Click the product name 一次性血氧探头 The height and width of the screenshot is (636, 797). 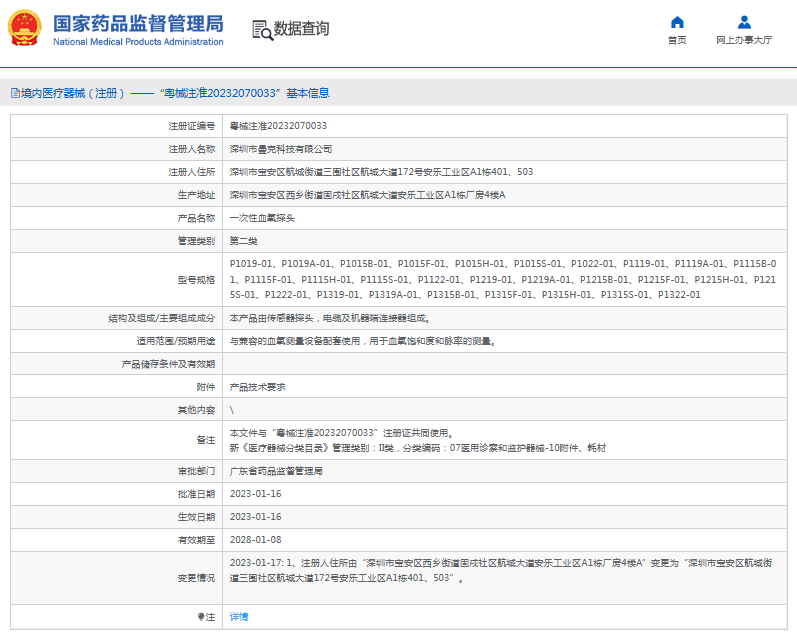(x=262, y=217)
